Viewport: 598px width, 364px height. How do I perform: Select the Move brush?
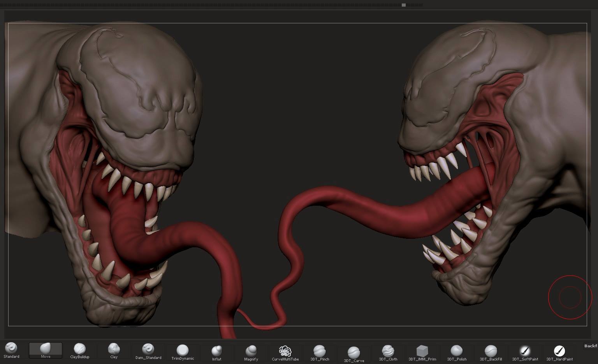click(46, 350)
